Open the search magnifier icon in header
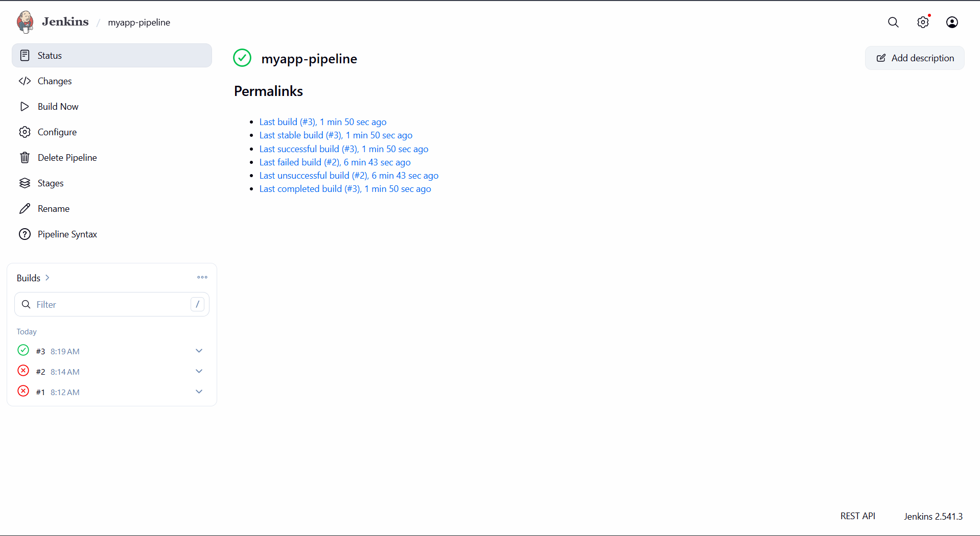The width and height of the screenshot is (980, 536). click(x=893, y=22)
